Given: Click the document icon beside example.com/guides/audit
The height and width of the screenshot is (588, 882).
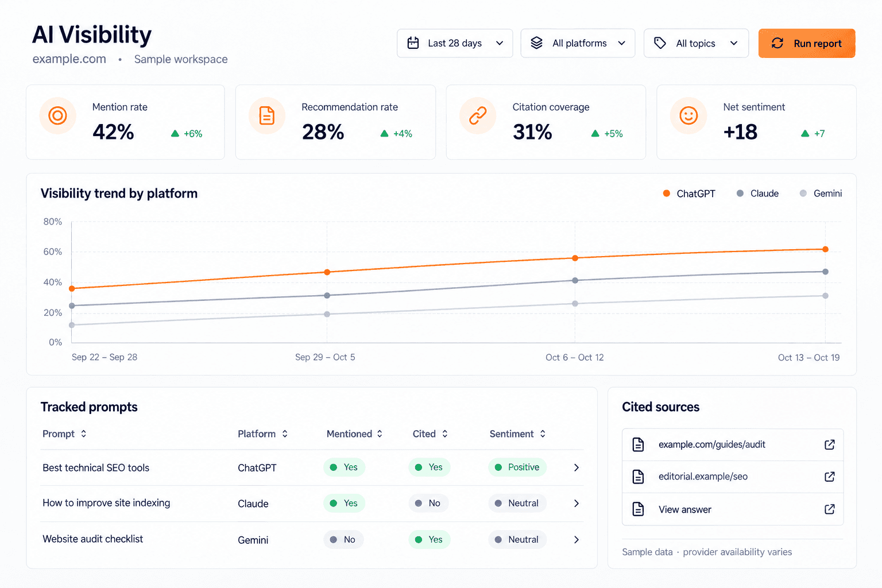Looking at the screenshot, I should click(x=638, y=444).
